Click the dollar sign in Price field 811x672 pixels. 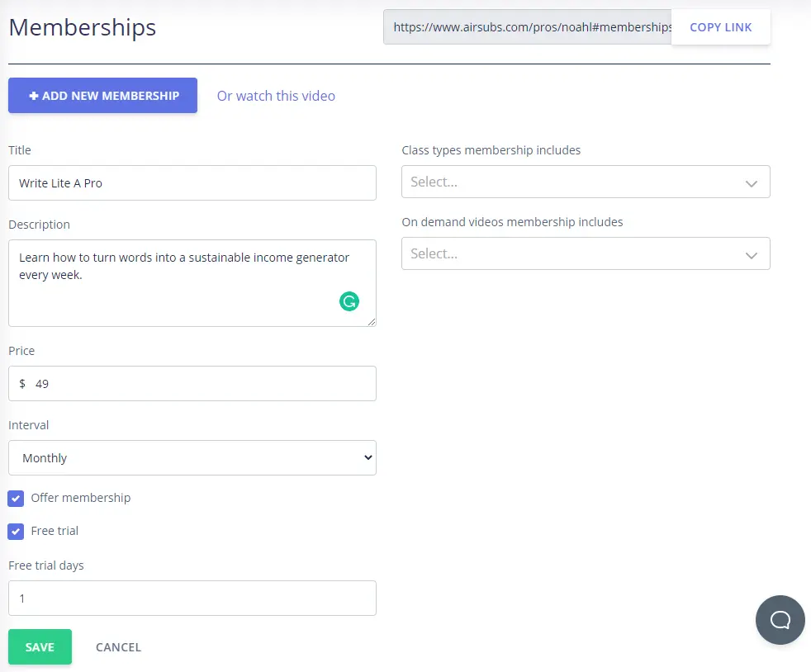pos(22,384)
